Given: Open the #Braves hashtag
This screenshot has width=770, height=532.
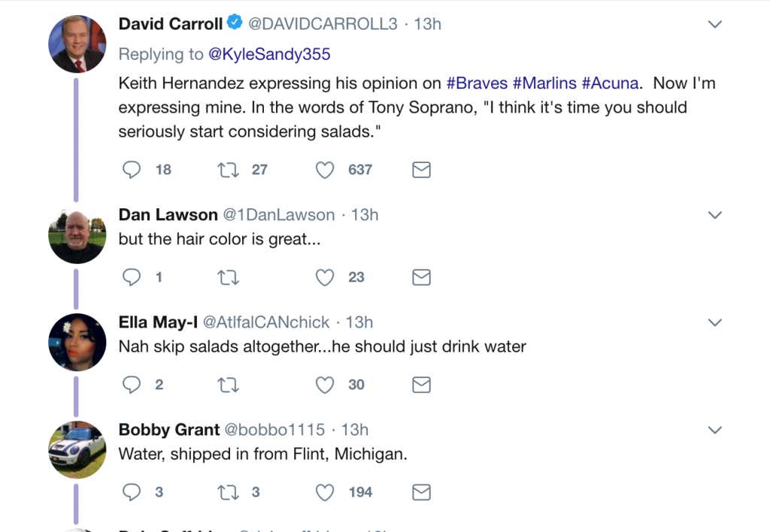Looking at the screenshot, I should tap(477, 83).
